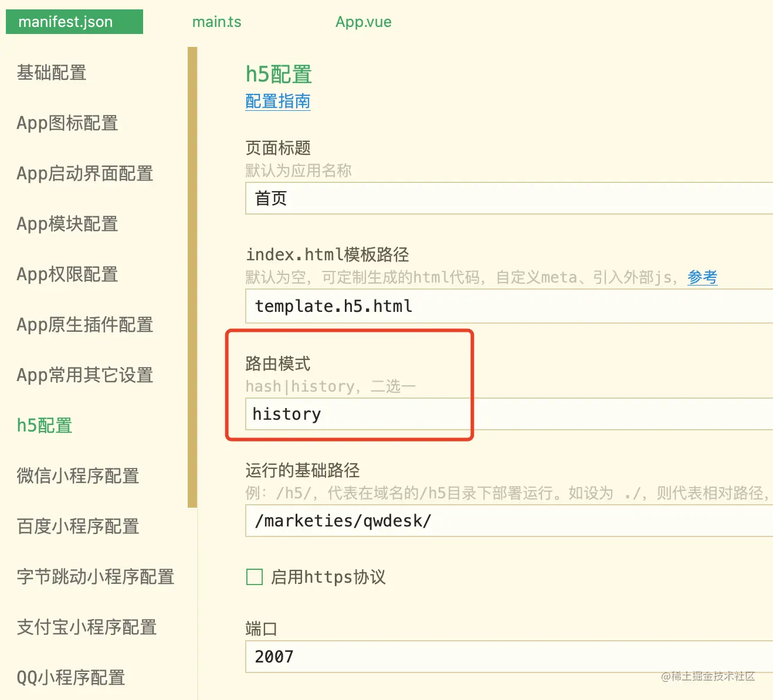Edit the 运行的基础路径 input field
The height and width of the screenshot is (700, 773).
509,521
